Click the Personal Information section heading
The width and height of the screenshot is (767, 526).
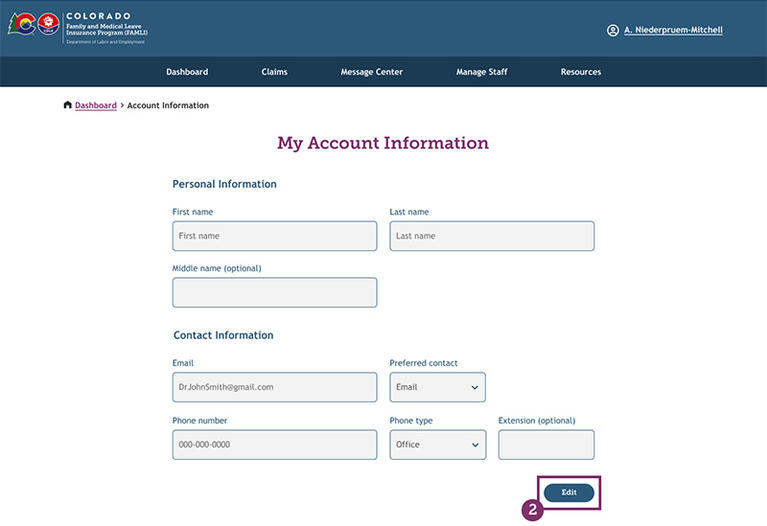click(x=225, y=184)
